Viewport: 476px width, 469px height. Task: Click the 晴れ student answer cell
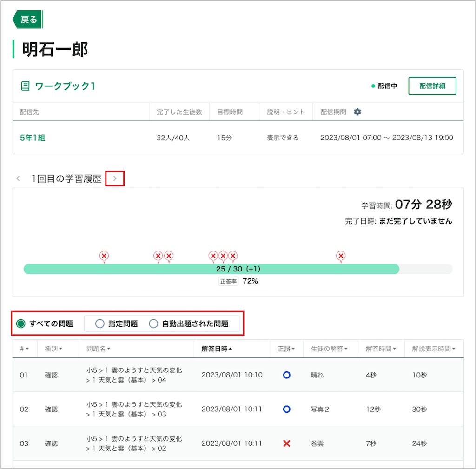point(317,375)
